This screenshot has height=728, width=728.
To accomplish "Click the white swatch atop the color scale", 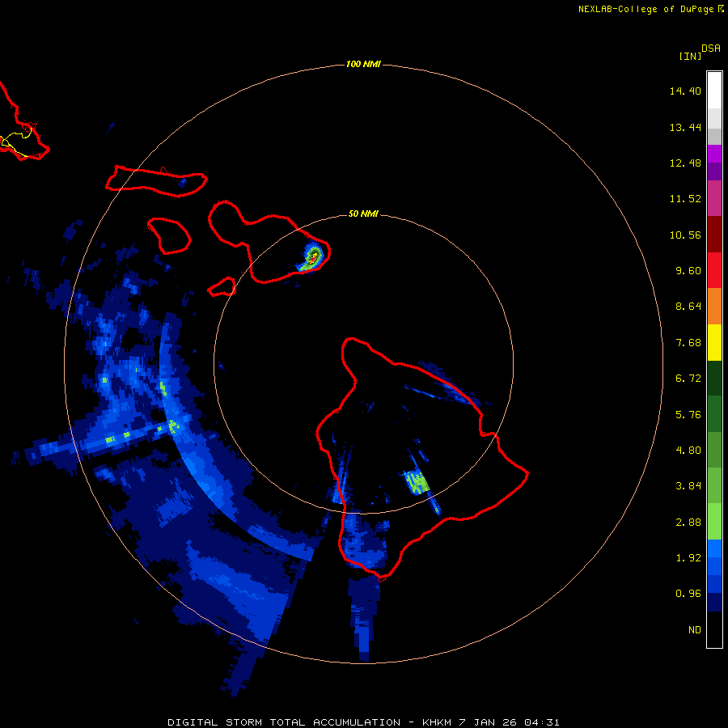I will 714,91.
